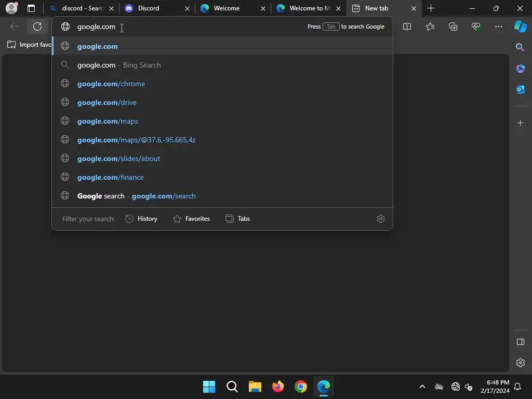Select google.com/slides/about suggestion
The width and height of the screenshot is (532, 399).
(222, 158)
